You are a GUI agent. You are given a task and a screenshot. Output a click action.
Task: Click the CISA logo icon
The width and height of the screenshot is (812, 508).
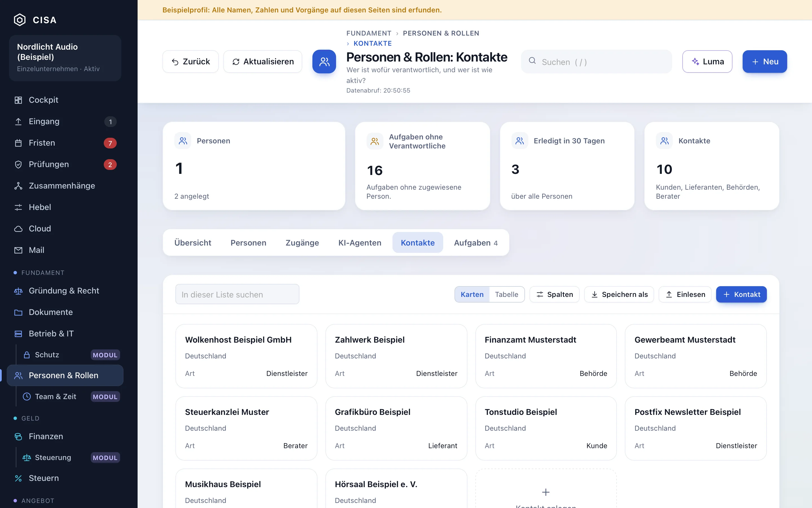click(x=19, y=20)
